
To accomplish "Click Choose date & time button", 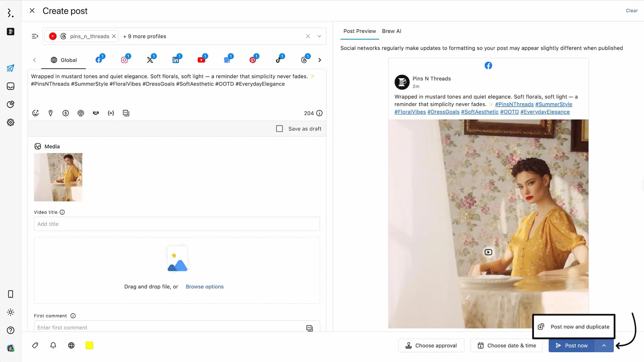I will tap(507, 346).
